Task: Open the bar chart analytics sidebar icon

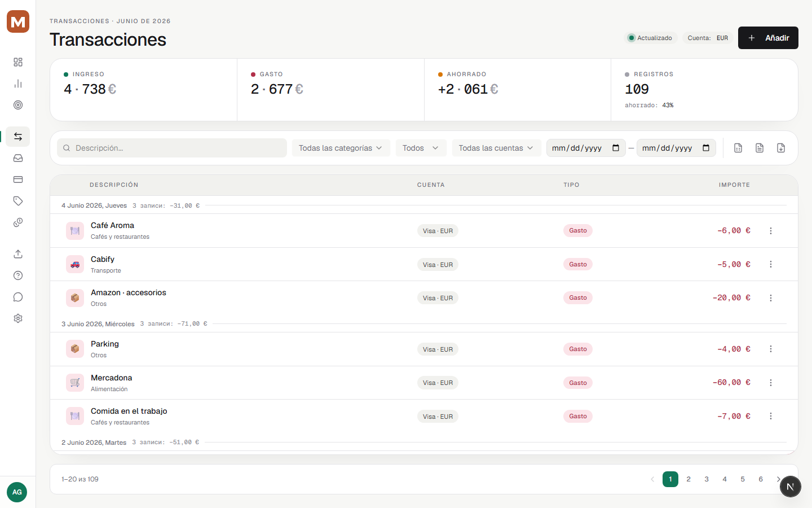Action: [18, 84]
